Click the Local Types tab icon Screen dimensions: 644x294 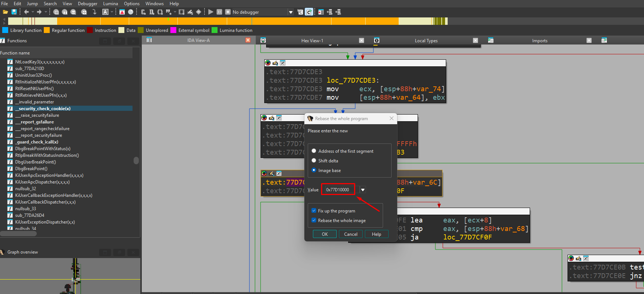pos(377,40)
